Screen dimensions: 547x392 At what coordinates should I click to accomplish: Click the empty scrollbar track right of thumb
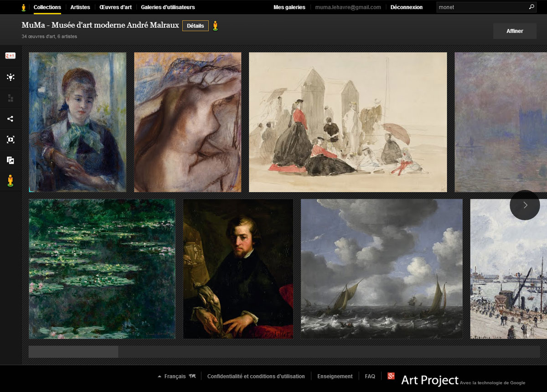click(329, 351)
